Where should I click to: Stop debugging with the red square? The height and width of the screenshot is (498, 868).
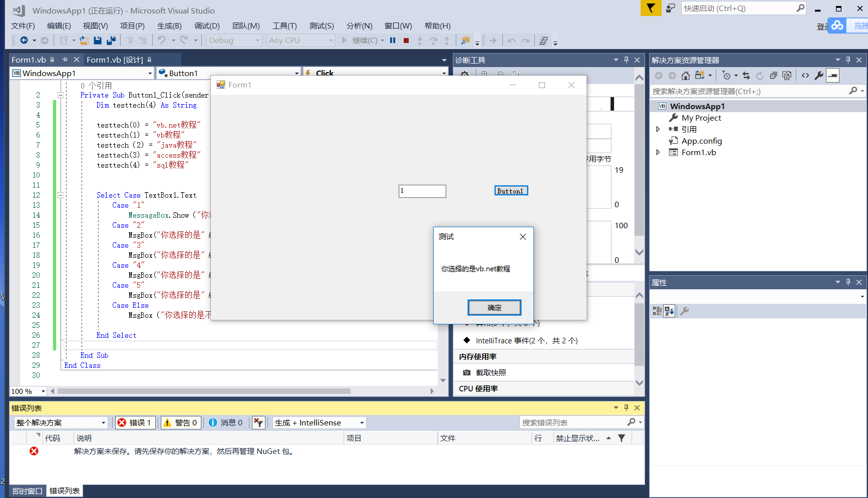click(406, 41)
